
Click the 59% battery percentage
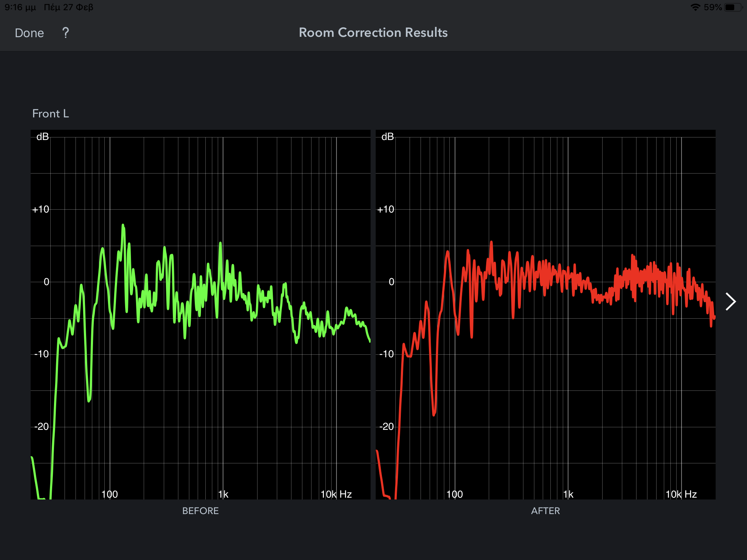713,7
